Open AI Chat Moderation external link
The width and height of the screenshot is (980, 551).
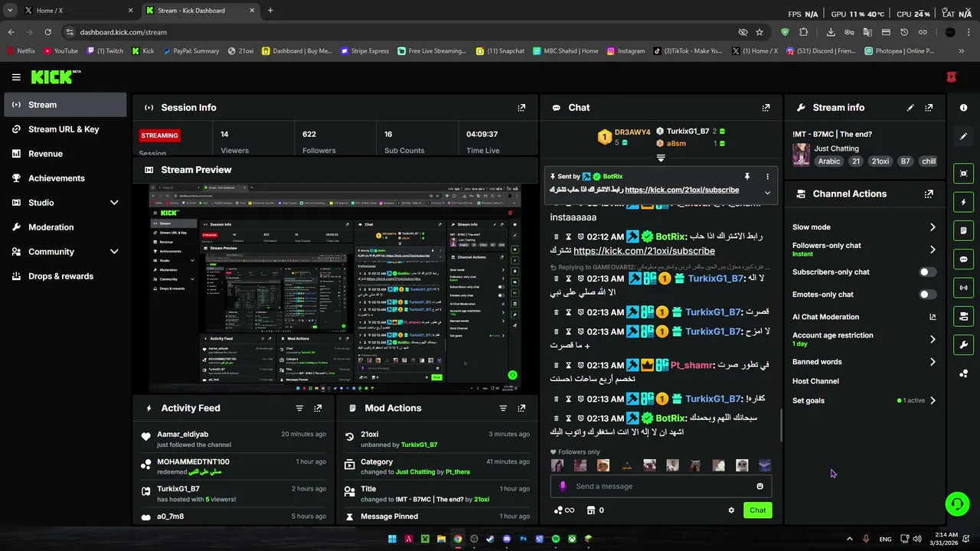(x=933, y=317)
